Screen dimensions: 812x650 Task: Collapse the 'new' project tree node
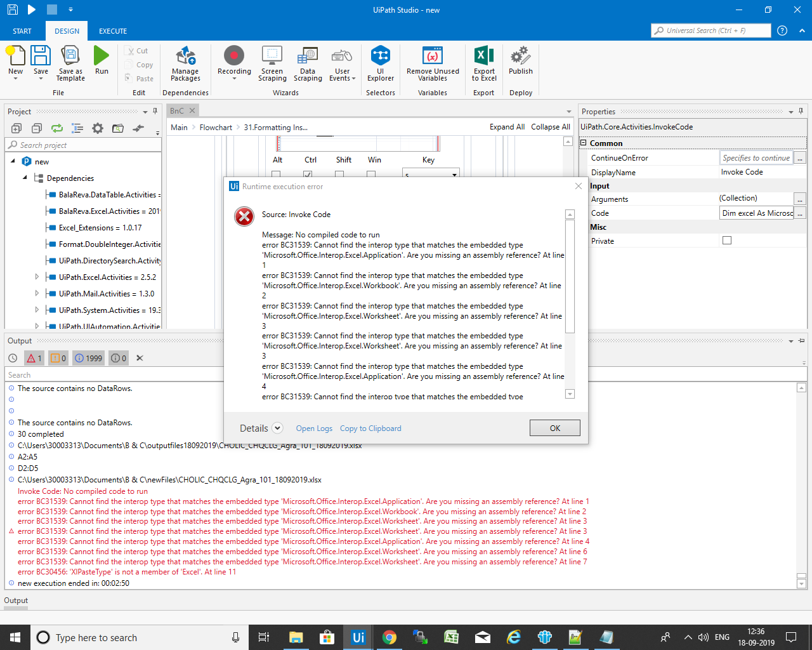[x=13, y=161]
